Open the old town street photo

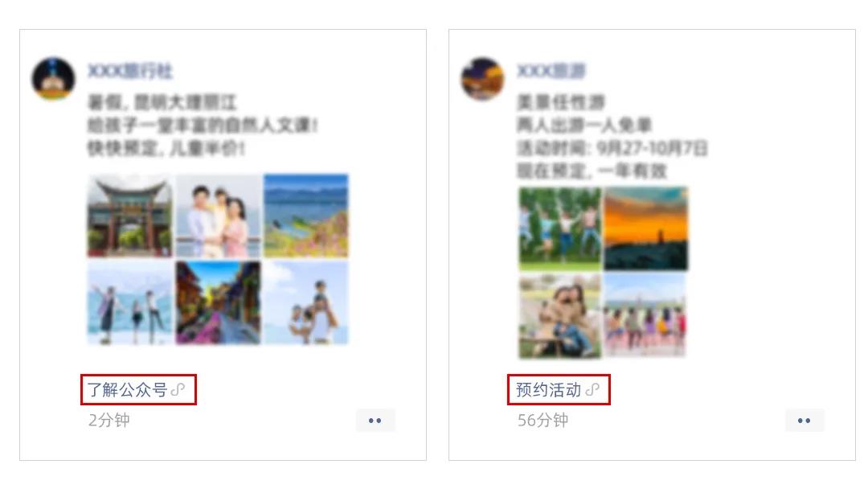218,303
